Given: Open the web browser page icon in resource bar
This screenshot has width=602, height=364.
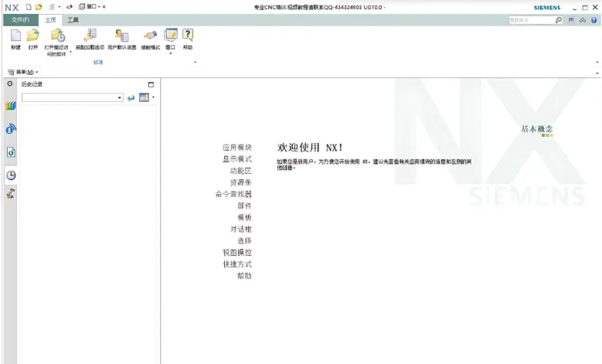Looking at the screenshot, I should coord(11,152).
